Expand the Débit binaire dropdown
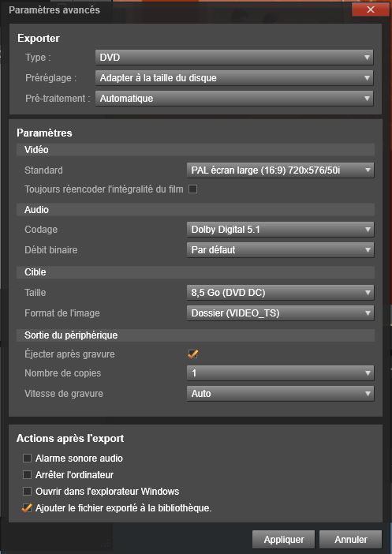392x554 pixels. tap(280, 250)
